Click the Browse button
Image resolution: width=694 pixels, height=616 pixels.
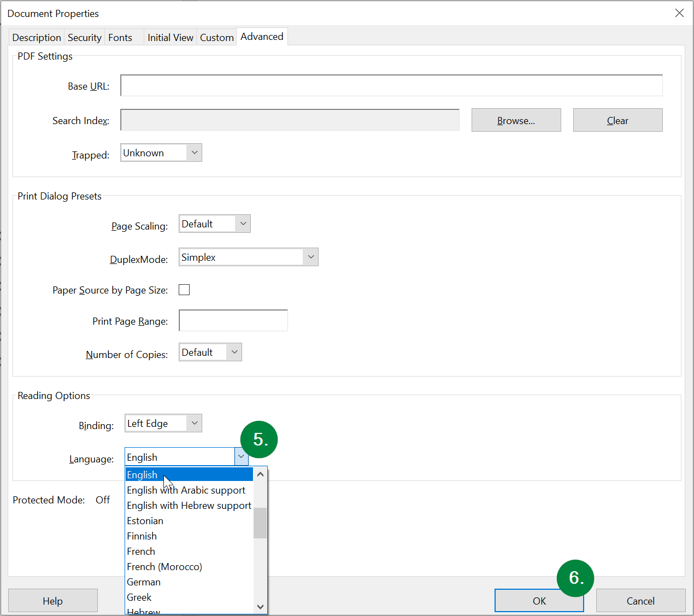516,120
